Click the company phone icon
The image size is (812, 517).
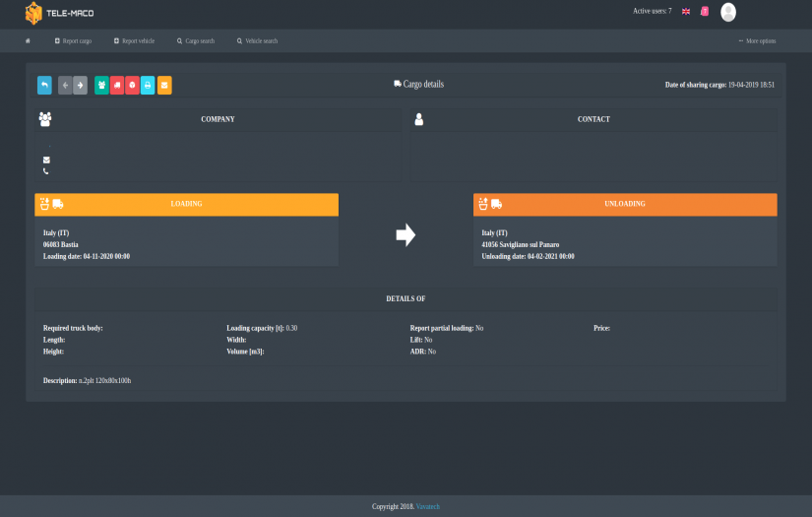pyautogui.click(x=46, y=171)
